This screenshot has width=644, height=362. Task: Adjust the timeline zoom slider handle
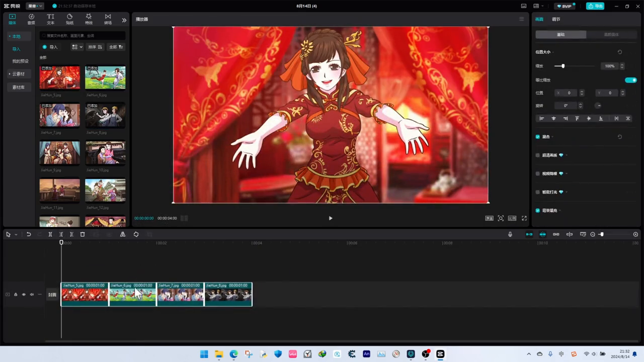pos(601,234)
